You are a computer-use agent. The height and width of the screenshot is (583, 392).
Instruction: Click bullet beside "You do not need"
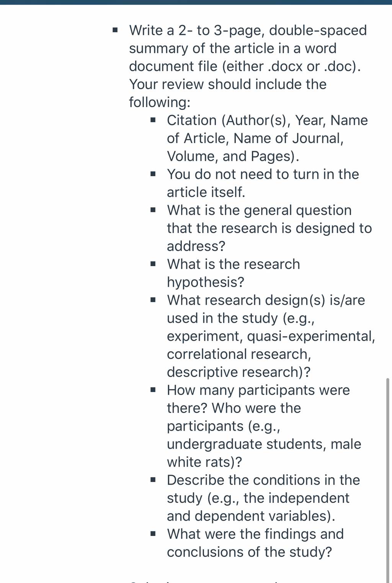153,174
